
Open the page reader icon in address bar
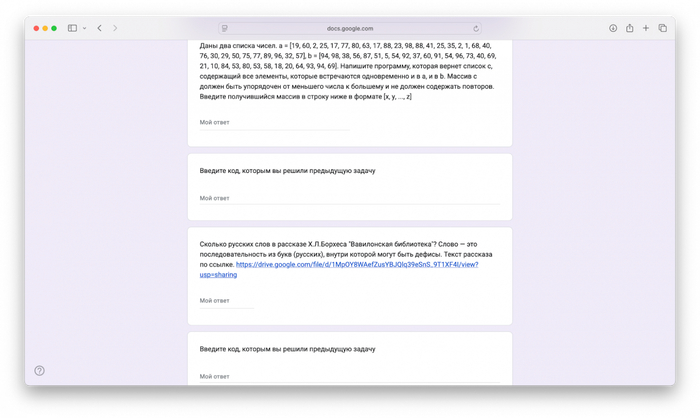(x=225, y=28)
